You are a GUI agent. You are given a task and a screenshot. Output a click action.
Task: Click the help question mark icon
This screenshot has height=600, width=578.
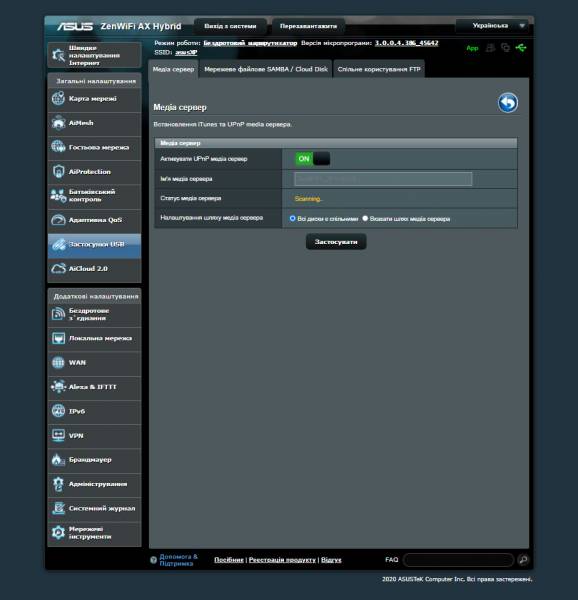(153, 560)
